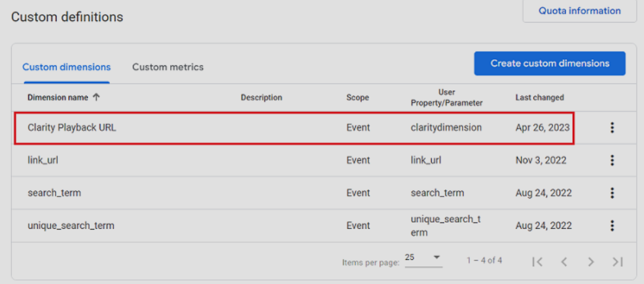Expand the Items per page dropdown

pyautogui.click(x=437, y=258)
